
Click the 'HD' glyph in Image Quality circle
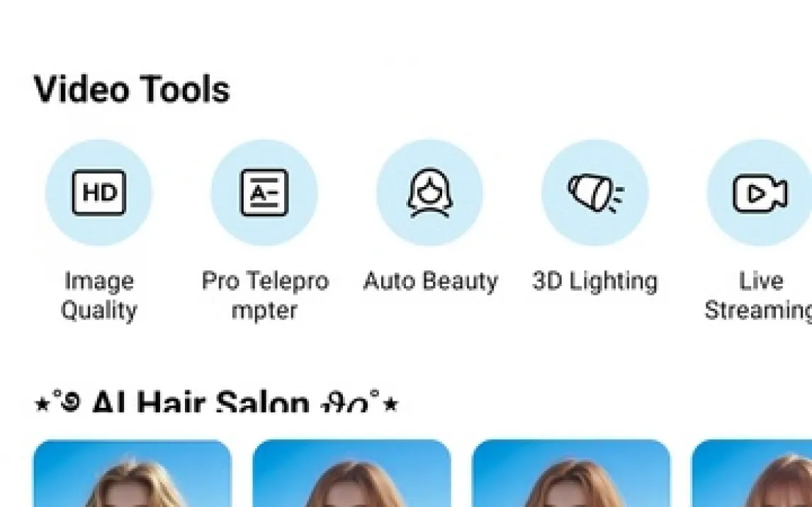pyautogui.click(x=99, y=193)
